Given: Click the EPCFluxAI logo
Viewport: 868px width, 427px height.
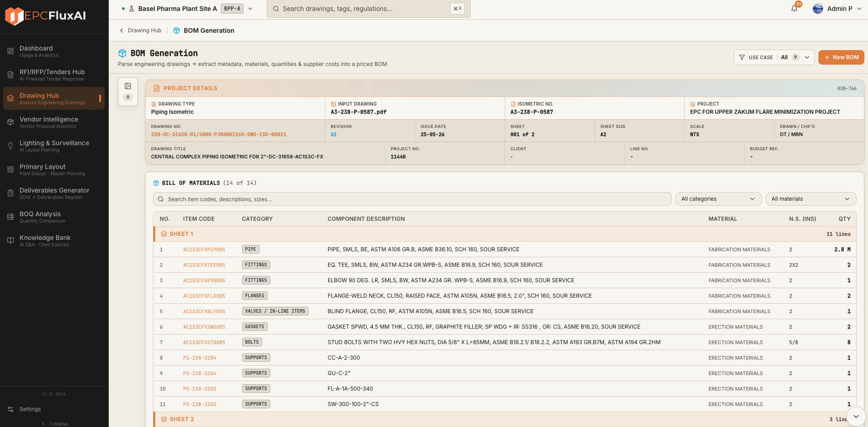Looking at the screenshot, I should coord(46,16).
